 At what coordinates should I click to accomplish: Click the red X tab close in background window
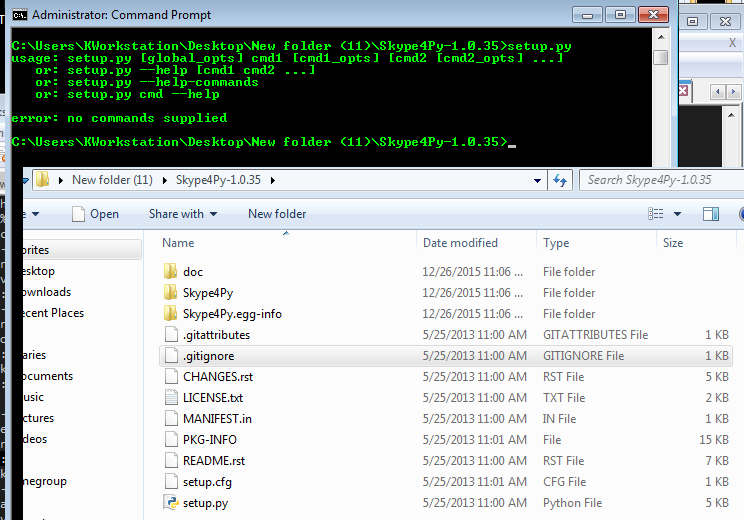pos(683,90)
